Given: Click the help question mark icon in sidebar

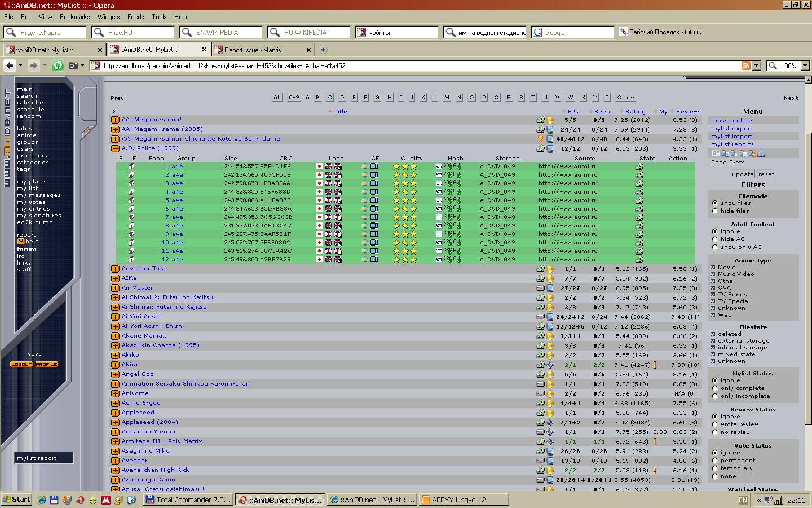Looking at the screenshot, I should click(x=20, y=242).
